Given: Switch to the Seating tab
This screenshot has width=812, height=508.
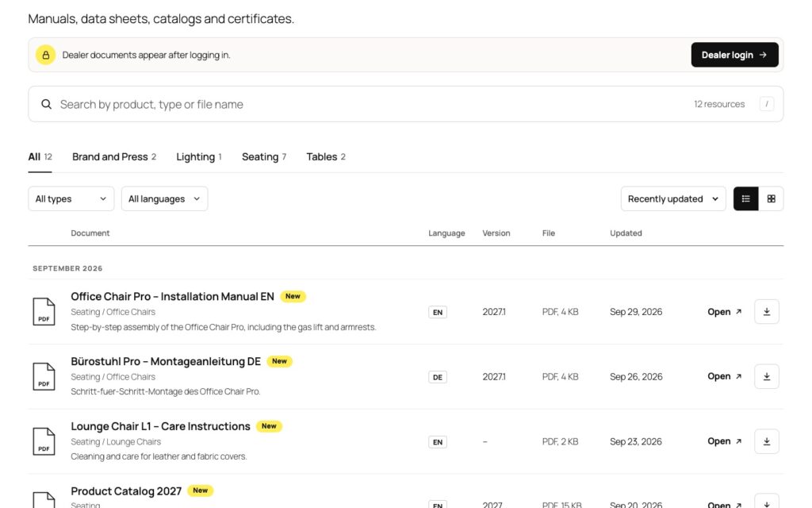Looking at the screenshot, I should pos(264,156).
